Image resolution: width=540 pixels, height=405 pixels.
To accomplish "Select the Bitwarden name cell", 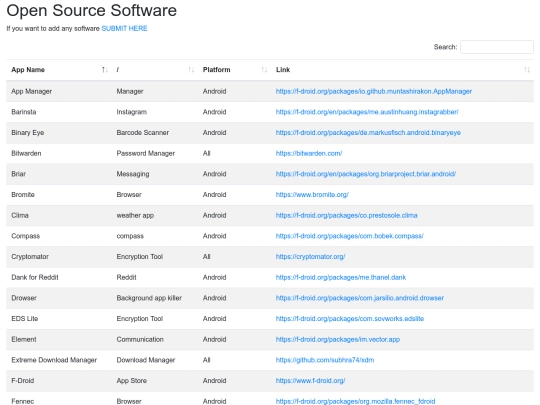I will (x=26, y=153).
